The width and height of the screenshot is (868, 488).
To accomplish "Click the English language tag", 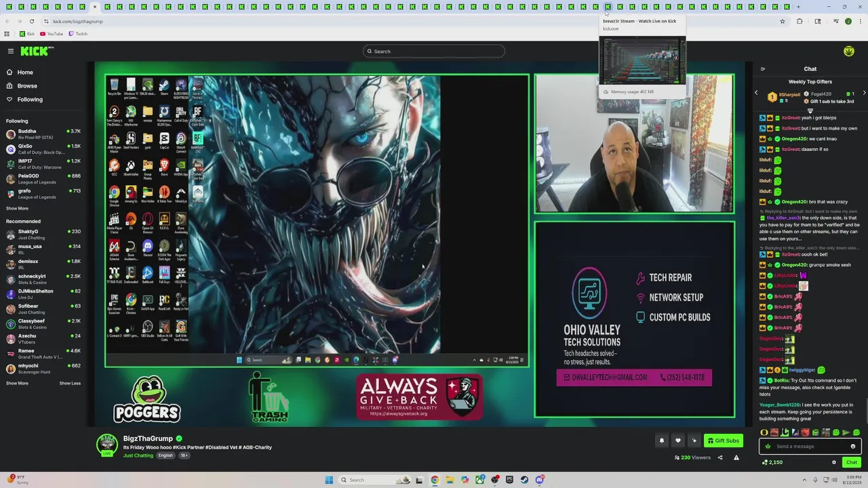I will (x=165, y=455).
